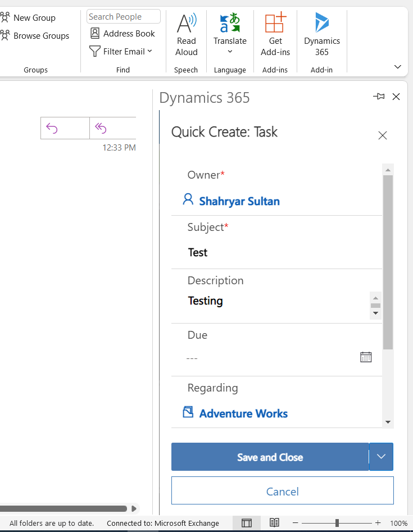Click the Reply All icon
The image size is (413, 532).
pyautogui.click(x=101, y=128)
